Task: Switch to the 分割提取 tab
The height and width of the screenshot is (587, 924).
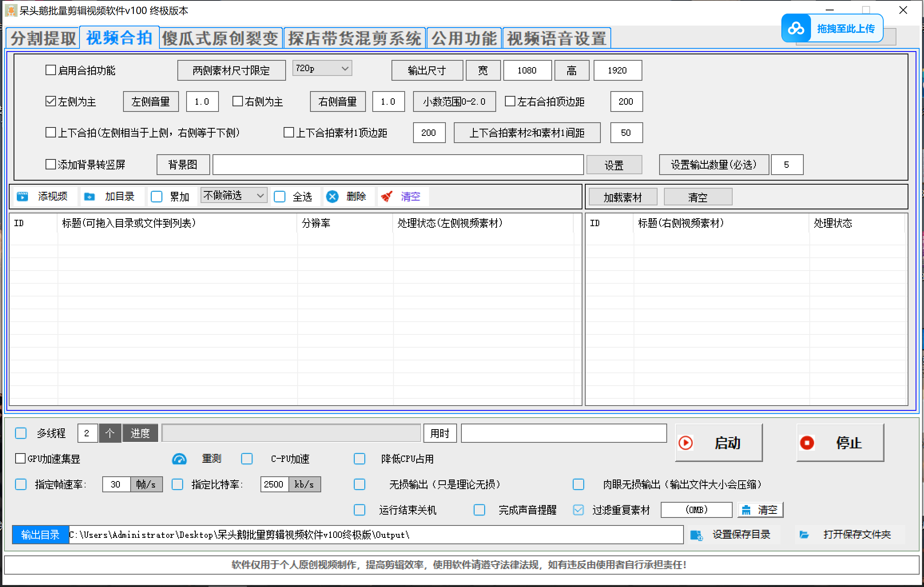Action: pyautogui.click(x=43, y=38)
